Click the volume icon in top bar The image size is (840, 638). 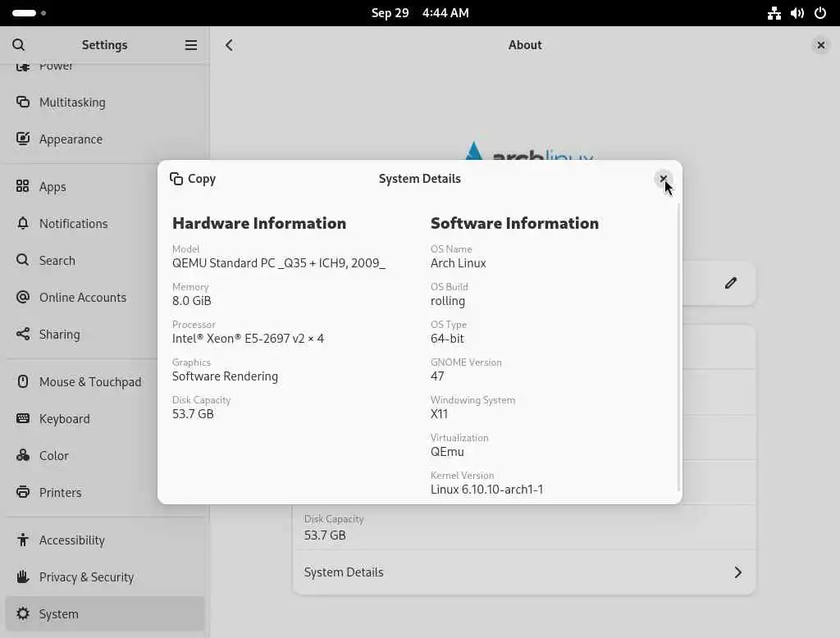click(797, 13)
